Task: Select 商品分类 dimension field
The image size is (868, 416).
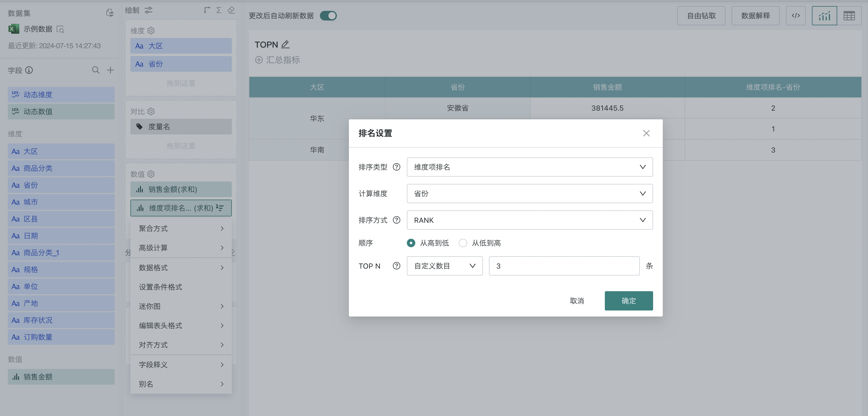Action: 61,168
